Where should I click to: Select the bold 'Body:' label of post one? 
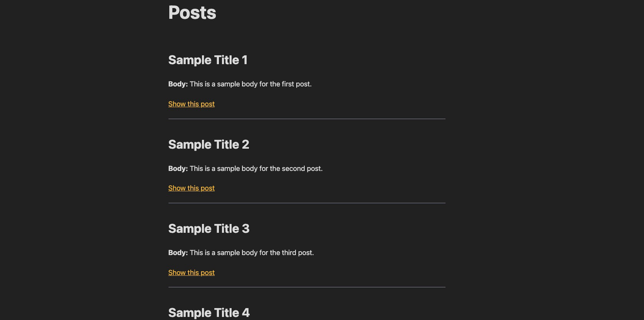point(178,84)
